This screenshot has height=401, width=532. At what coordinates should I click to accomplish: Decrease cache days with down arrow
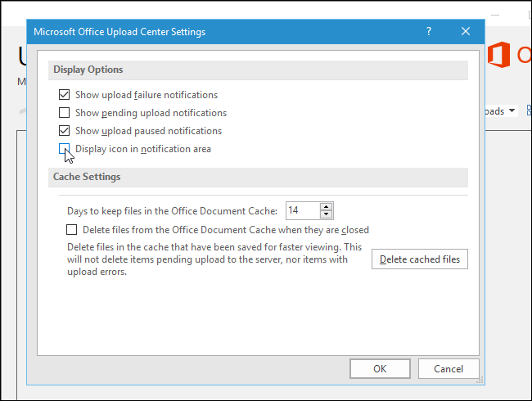pyautogui.click(x=326, y=214)
